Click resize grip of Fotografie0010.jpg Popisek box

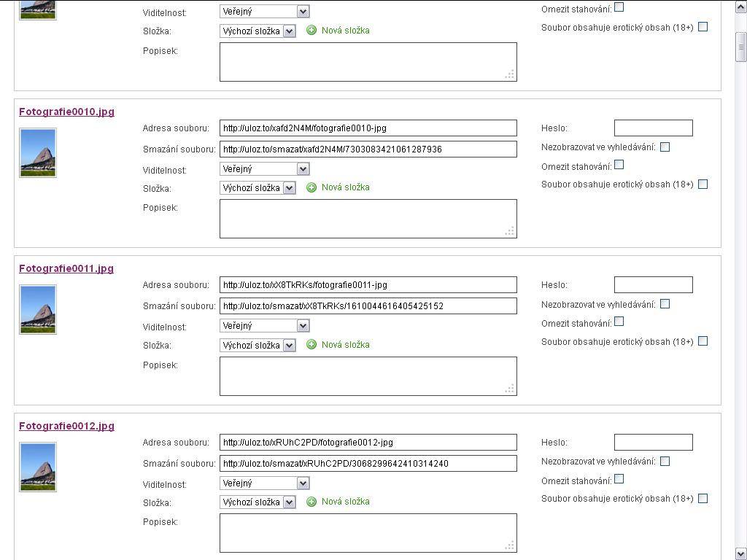pyautogui.click(x=510, y=231)
